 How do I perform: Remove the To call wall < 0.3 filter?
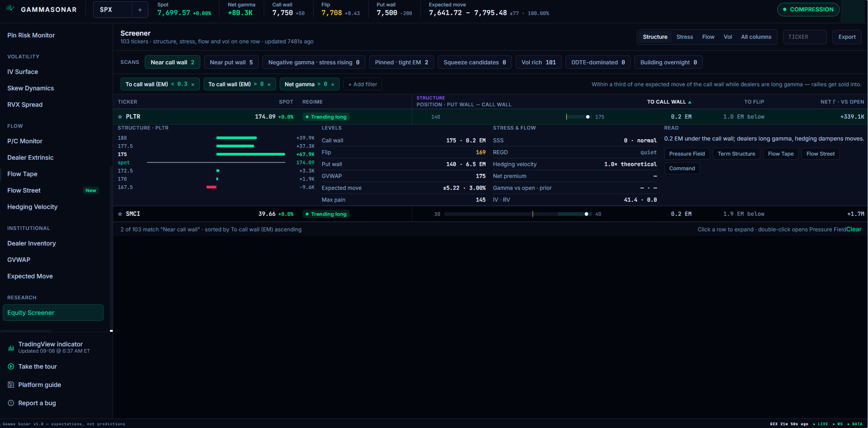point(193,84)
